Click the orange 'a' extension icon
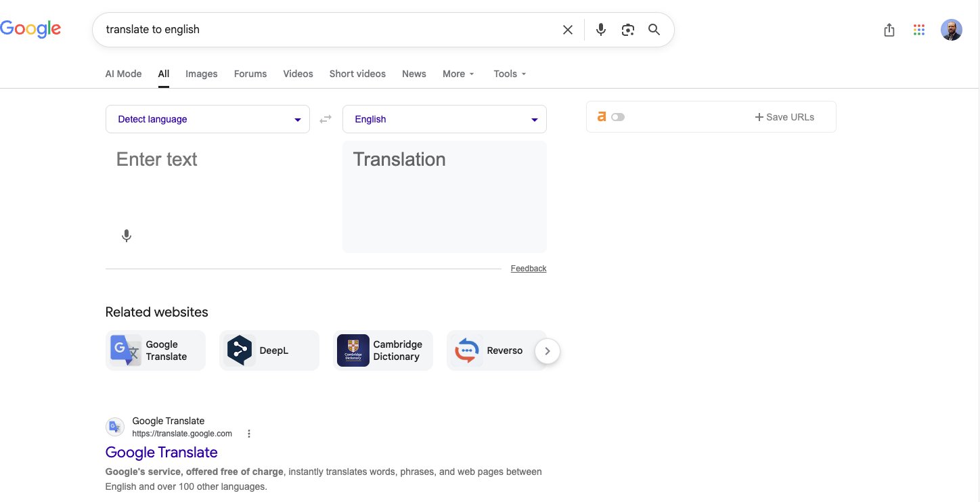The height and width of the screenshot is (502, 980). [601, 116]
